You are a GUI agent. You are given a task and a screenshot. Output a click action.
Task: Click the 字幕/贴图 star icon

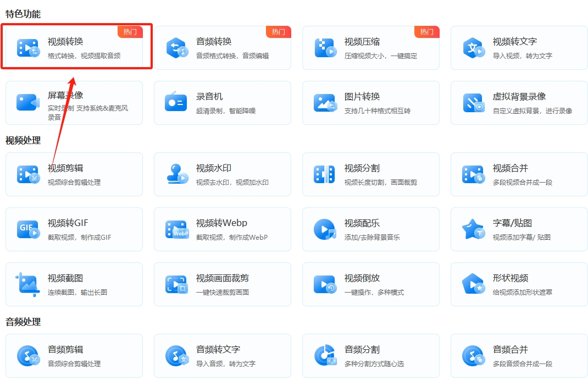pyautogui.click(x=474, y=229)
